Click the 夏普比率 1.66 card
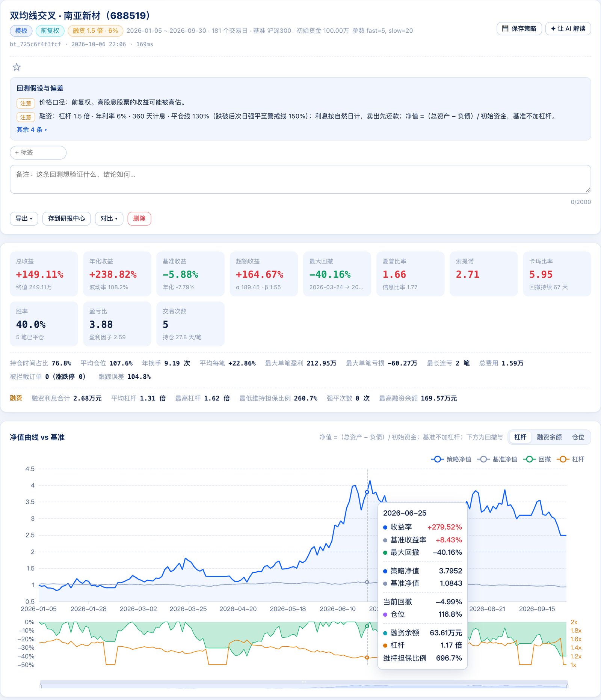Screen dimensions: 601x700 410,274
